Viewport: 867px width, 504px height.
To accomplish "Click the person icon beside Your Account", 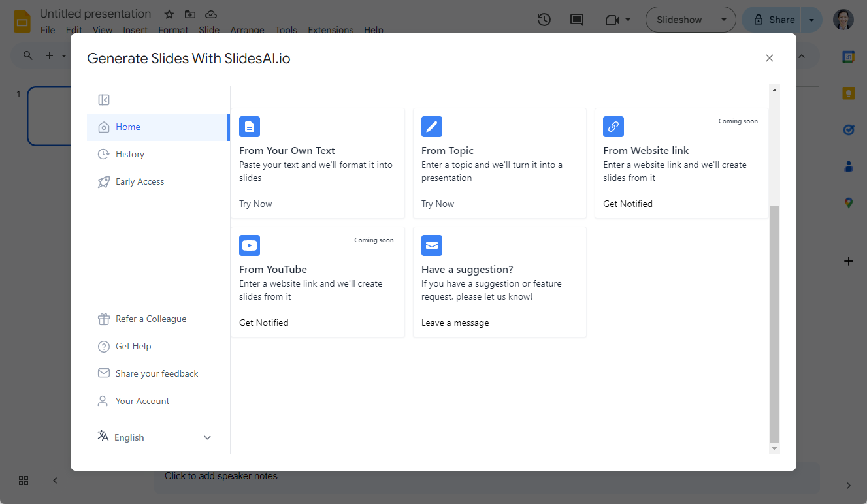I will point(103,401).
